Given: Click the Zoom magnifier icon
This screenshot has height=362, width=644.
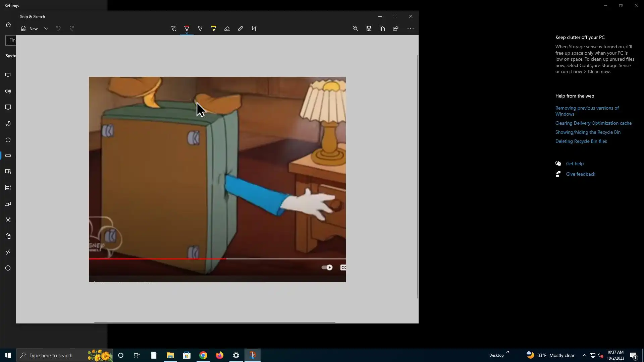Looking at the screenshot, I should pyautogui.click(x=356, y=28).
